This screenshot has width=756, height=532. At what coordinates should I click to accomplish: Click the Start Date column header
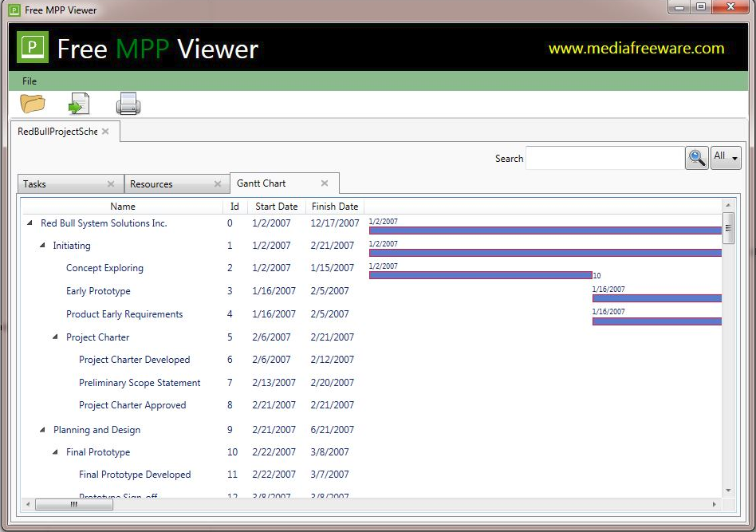pos(277,207)
